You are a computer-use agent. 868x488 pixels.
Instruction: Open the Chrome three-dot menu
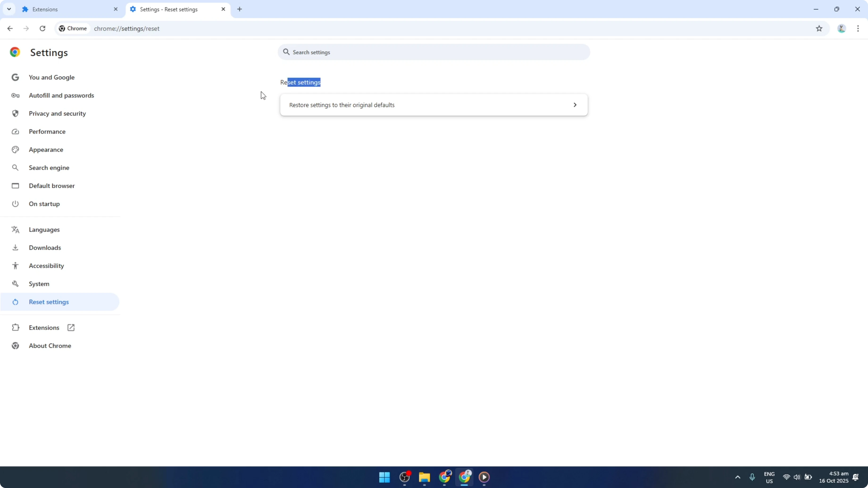point(858,29)
